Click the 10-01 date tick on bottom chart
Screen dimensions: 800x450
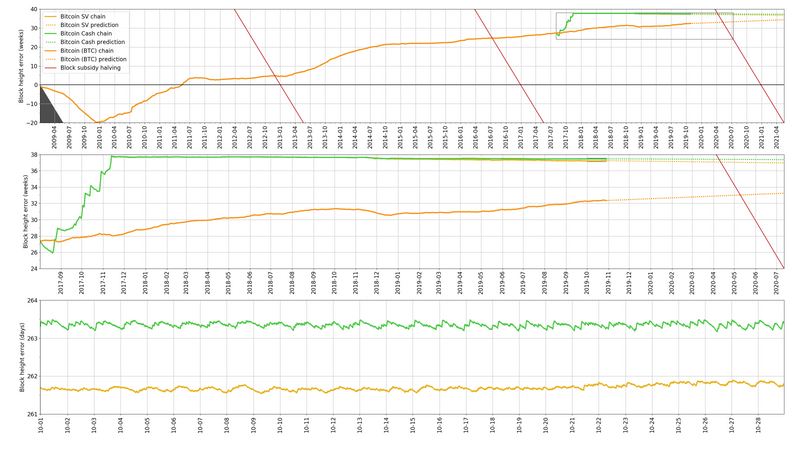[41, 426]
